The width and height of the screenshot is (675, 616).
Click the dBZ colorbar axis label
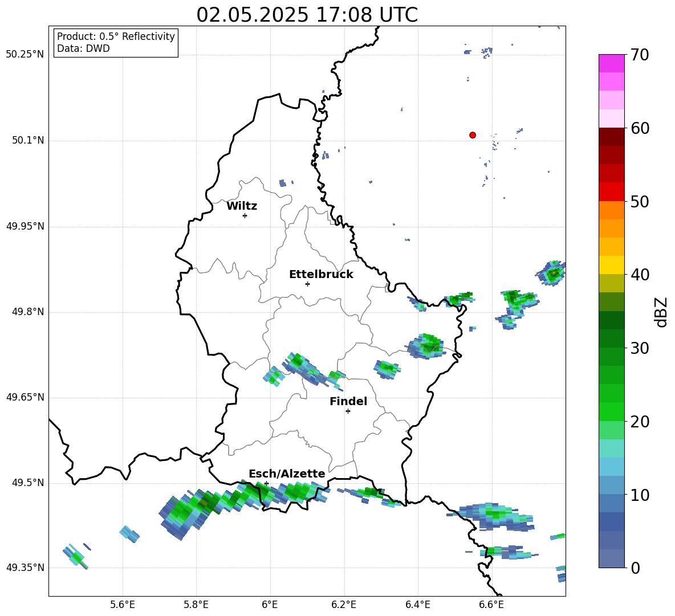[x=662, y=312]
